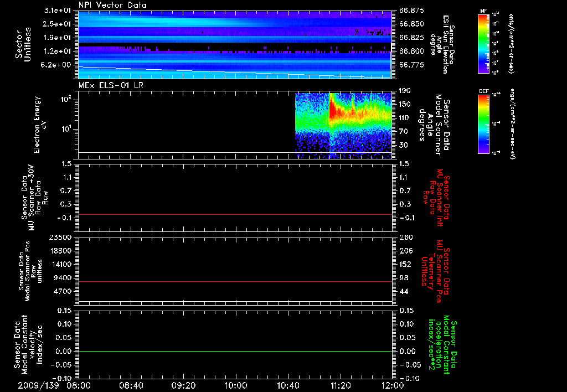Viewport: 567px width, 392px height.
Task: Click the DEF color scale bar
Action: (483, 124)
